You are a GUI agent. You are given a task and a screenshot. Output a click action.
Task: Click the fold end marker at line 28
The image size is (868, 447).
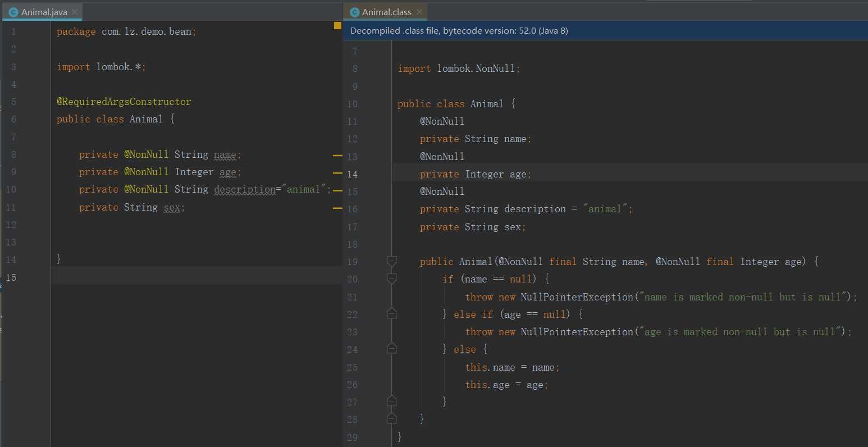[x=392, y=418]
